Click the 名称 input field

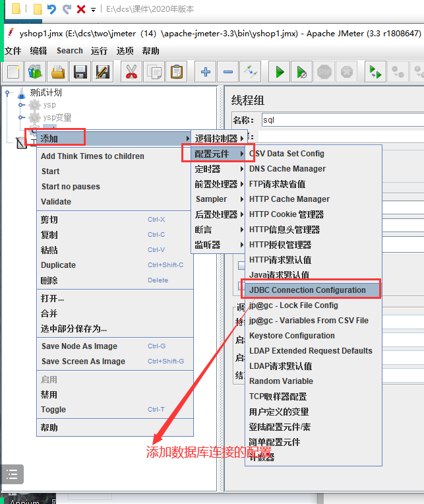click(x=342, y=120)
